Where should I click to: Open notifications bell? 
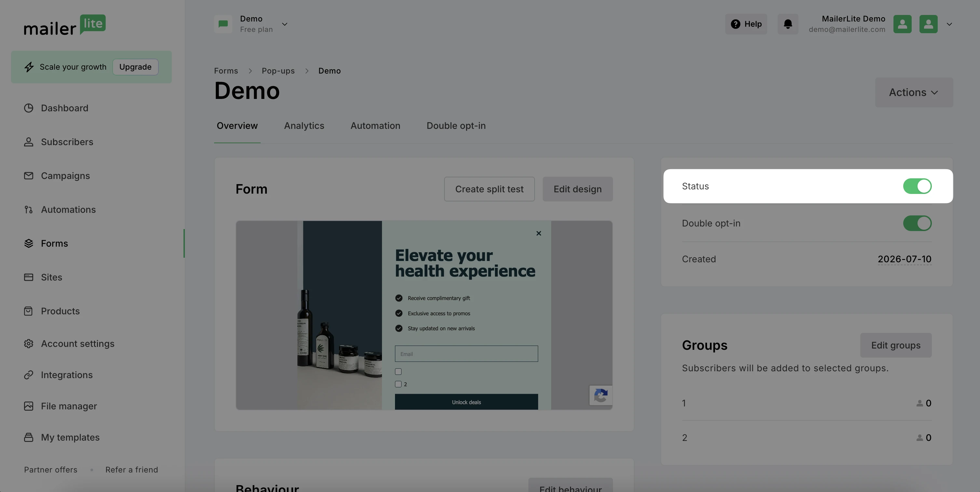click(788, 24)
